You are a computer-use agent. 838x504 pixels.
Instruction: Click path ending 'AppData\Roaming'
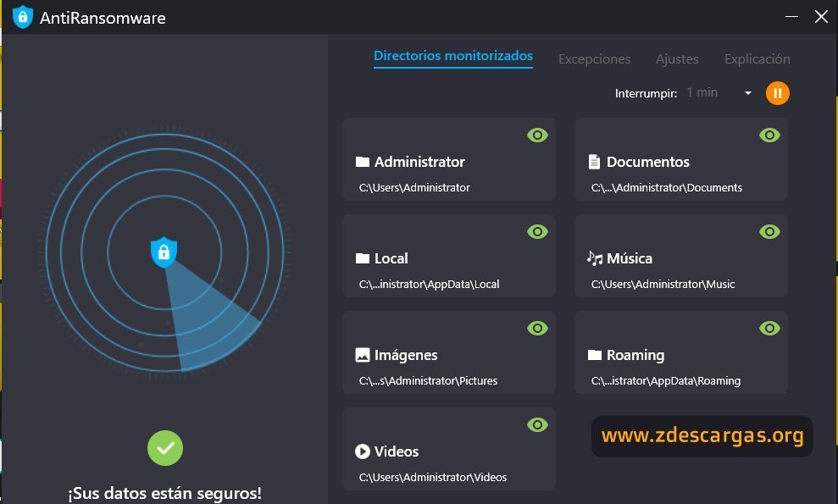[666, 381]
